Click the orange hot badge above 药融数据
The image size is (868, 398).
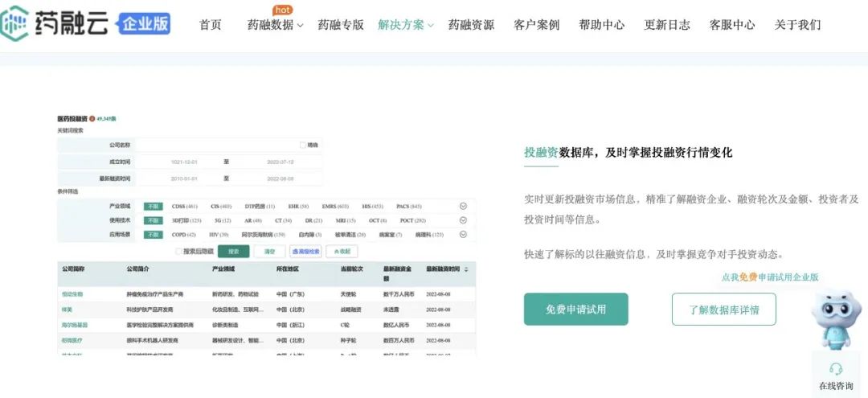pos(282,10)
